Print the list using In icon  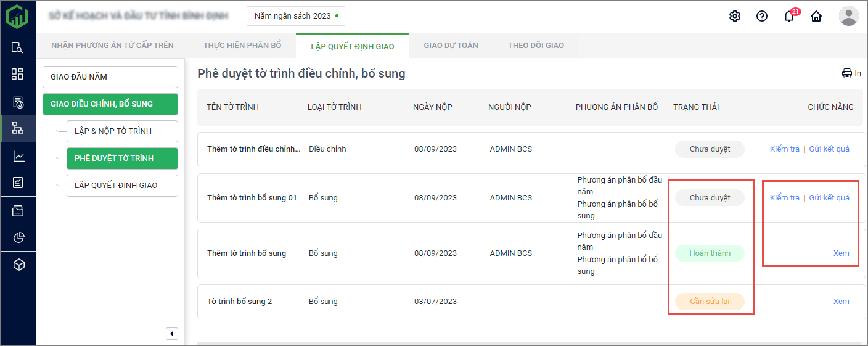851,73
